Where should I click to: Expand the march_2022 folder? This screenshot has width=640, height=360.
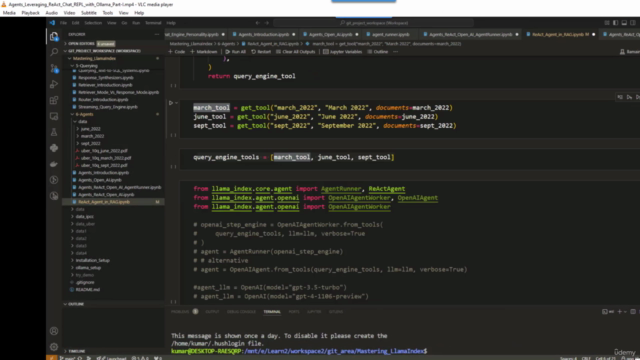[x=92, y=136]
